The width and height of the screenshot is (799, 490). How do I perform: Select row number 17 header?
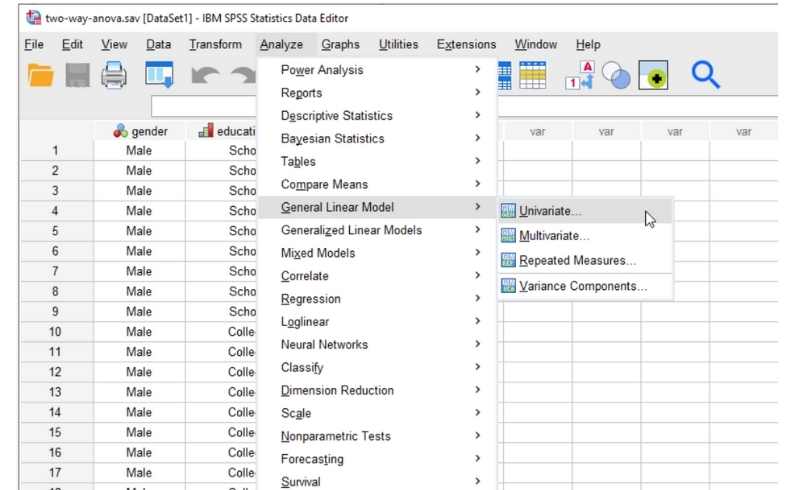pyautogui.click(x=56, y=473)
